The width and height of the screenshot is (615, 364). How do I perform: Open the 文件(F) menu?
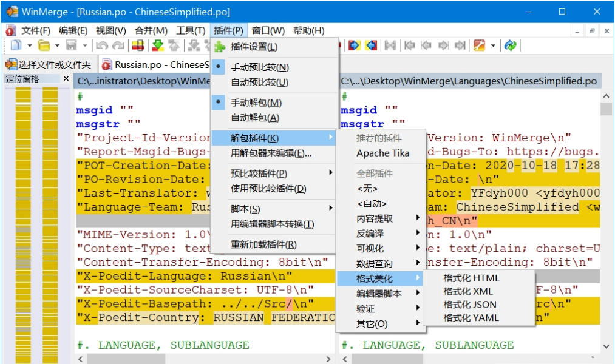click(x=36, y=30)
